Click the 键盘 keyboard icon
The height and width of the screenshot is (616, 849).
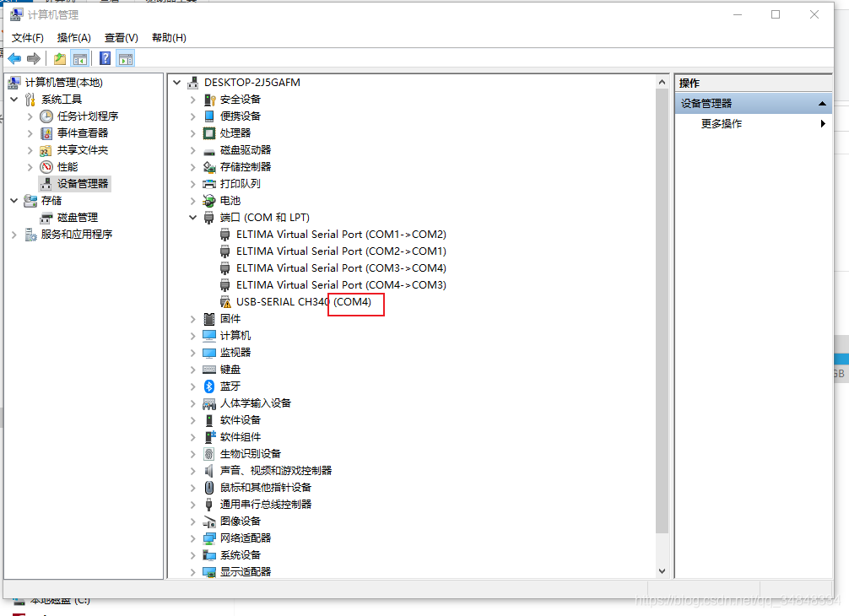point(209,370)
